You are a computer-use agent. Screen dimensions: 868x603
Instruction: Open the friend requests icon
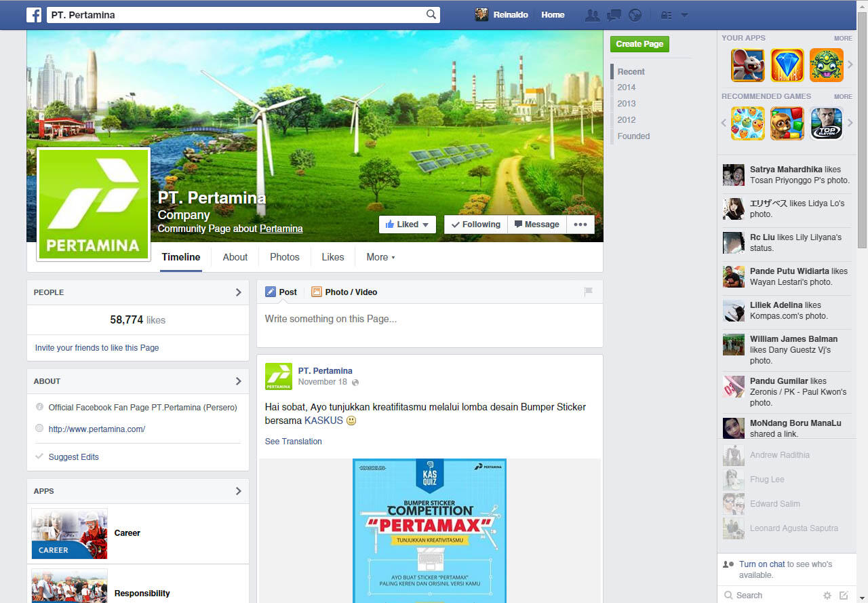pyautogui.click(x=592, y=15)
